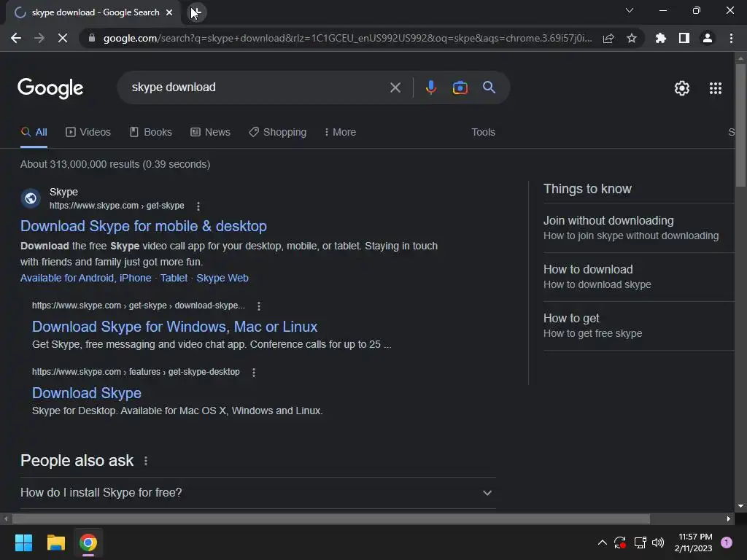Click the horizontal scrollbar thumb
The height and width of the screenshot is (560, 747).
coord(331,518)
